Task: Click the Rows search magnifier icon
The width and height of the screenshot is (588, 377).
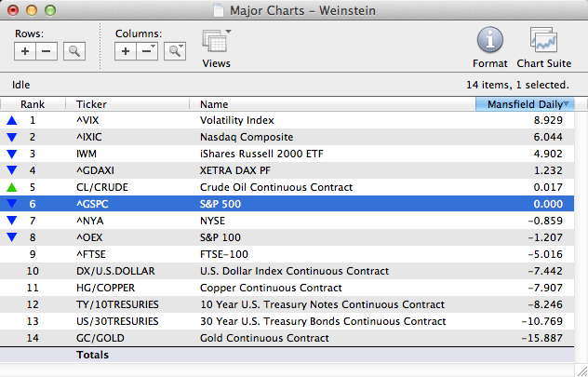Action: [74, 51]
